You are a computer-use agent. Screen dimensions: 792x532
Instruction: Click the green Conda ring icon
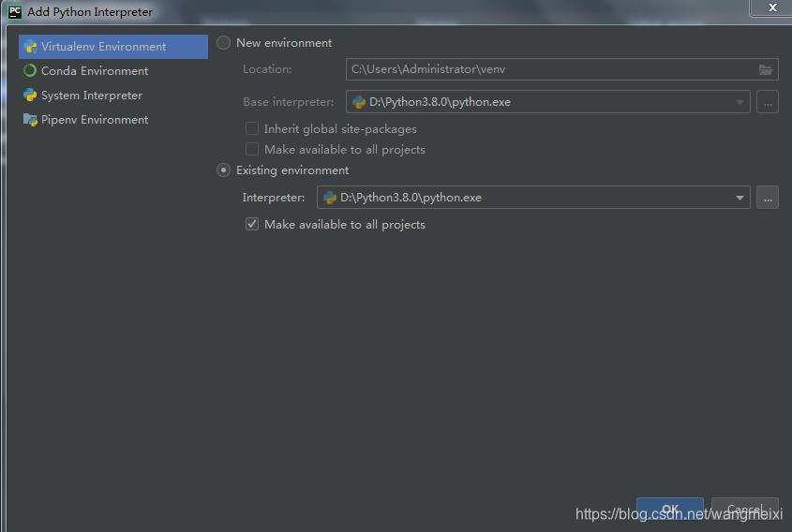30,70
